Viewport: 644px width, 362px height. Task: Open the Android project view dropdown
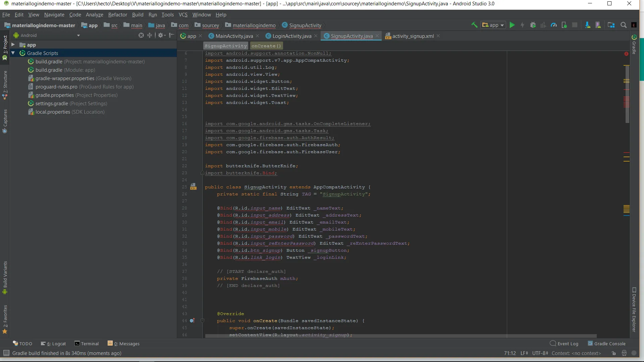(x=78, y=35)
